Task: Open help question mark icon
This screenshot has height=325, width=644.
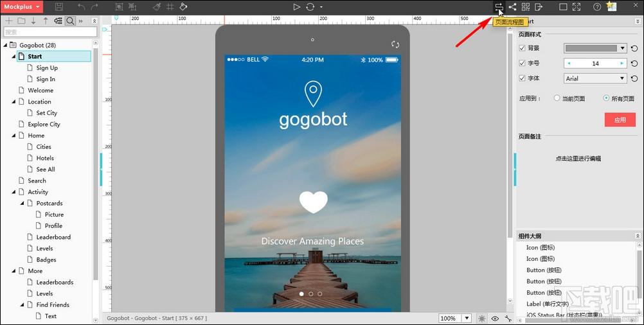Action: (x=597, y=6)
